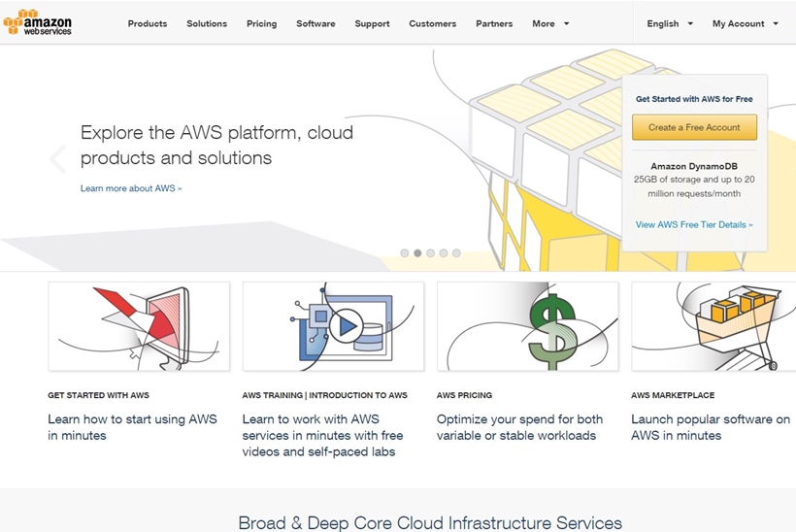Click Create a Free Account button
796x532 pixels.
694,127
